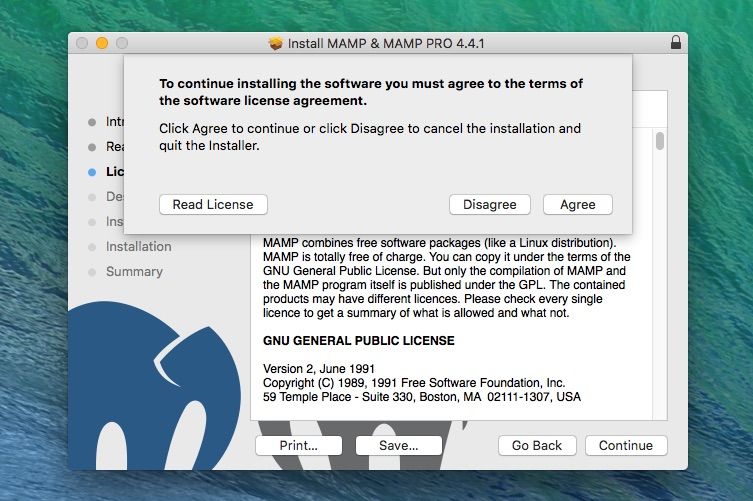Select the Summary step in sidebar
This screenshot has width=753, height=501.
(134, 271)
